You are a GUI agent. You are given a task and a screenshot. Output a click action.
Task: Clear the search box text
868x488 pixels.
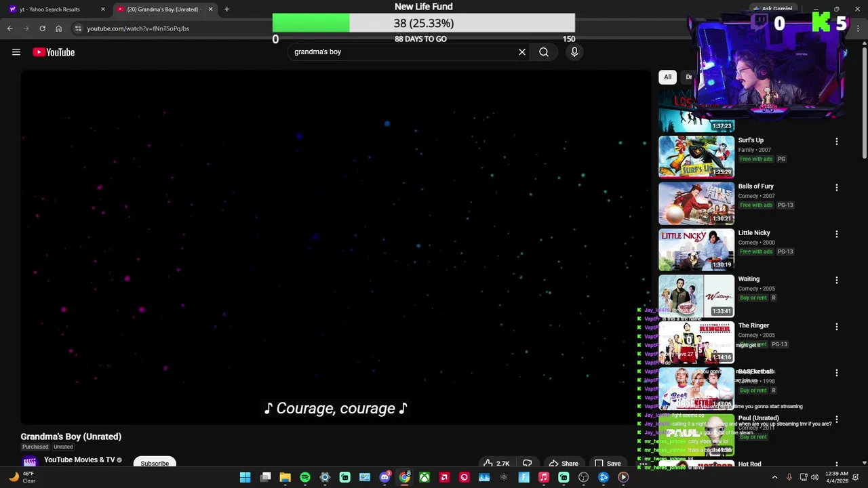(x=522, y=52)
